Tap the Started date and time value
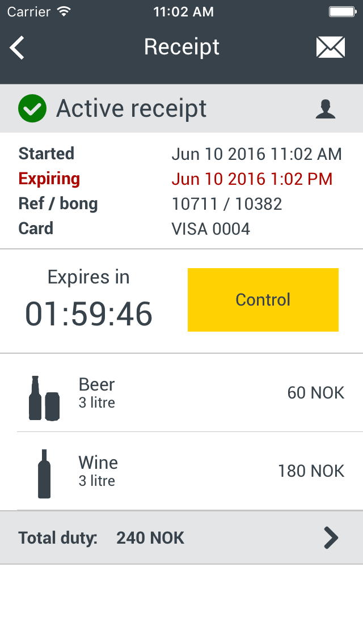The image size is (363, 644). click(256, 154)
